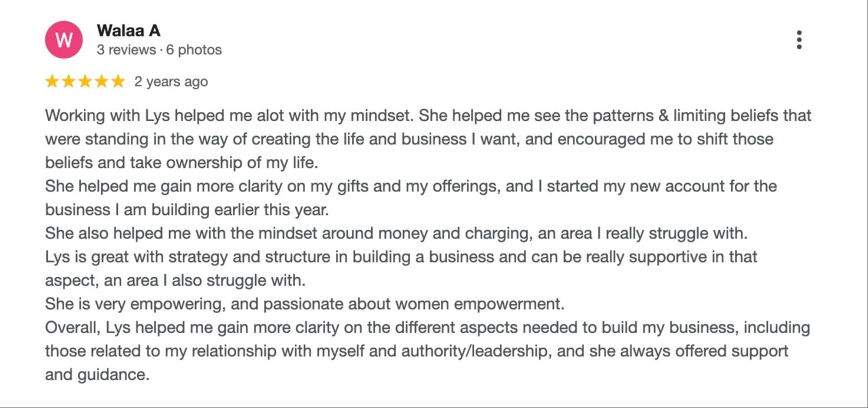Click the line starting "Overall, Lys helped me"
The width and height of the screenshot is (868, 408).
click(427, 328)
